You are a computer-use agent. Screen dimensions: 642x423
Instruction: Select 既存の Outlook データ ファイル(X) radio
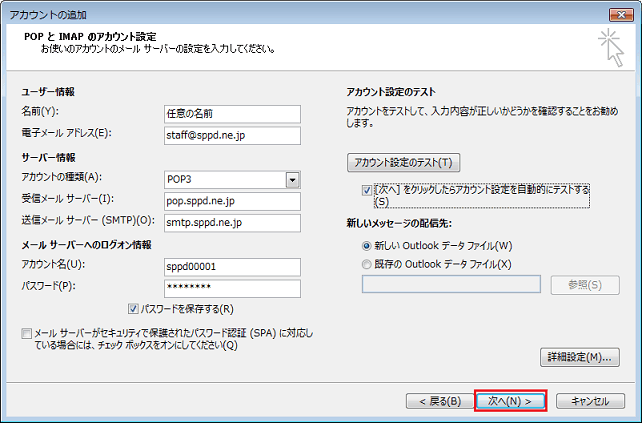(x=366, y=265)
